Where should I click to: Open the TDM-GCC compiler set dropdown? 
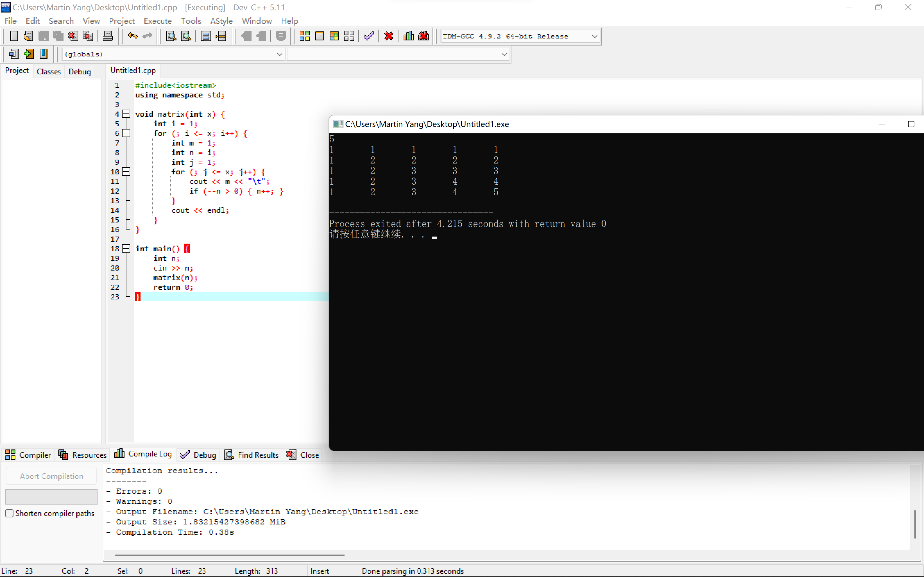click(x=595, y=37)
